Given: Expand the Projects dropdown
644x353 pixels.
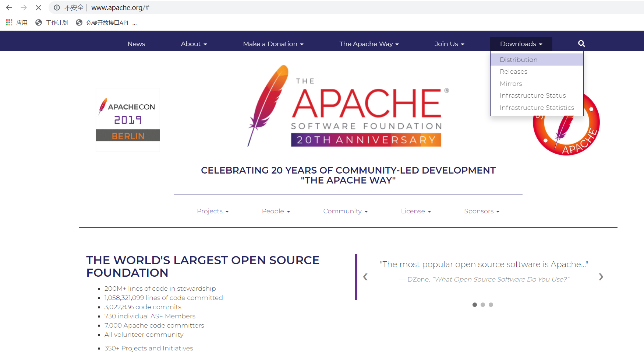Looking at the screenshot, I should (x=213, y=211).
